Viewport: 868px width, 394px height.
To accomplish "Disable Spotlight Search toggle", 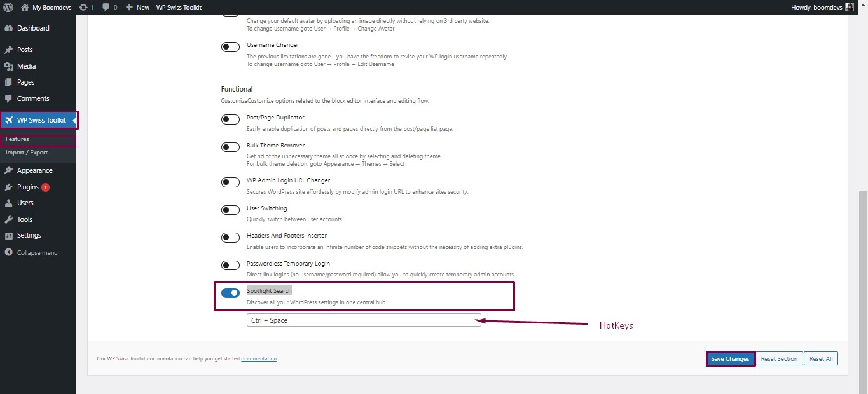I will (230, 292).
